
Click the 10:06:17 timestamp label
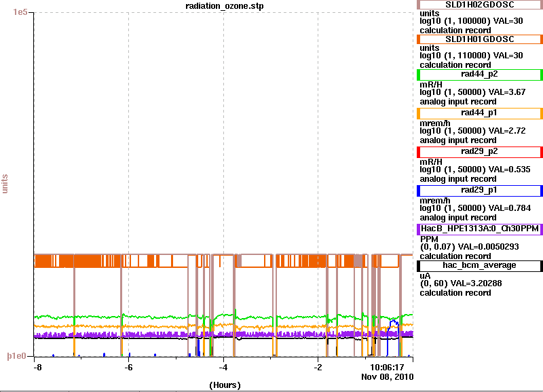click(387, 367)
